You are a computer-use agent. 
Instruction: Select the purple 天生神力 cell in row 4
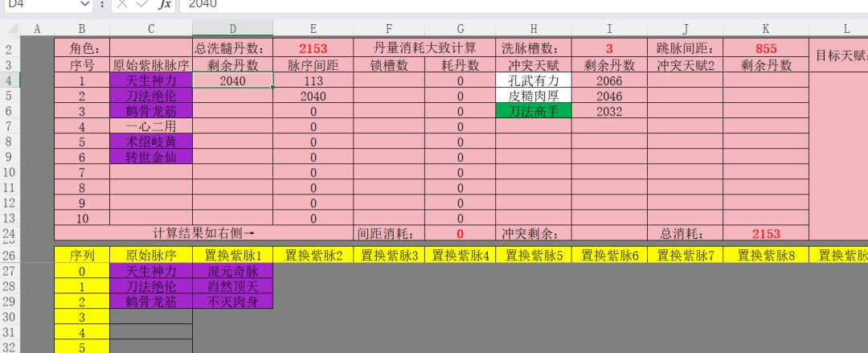(x=151, y=80)
